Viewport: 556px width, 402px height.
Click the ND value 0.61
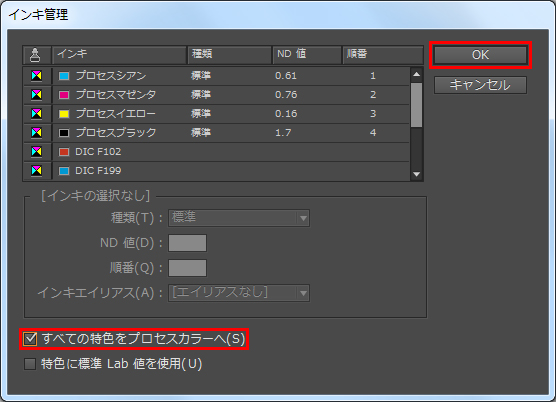coord(286,76)
